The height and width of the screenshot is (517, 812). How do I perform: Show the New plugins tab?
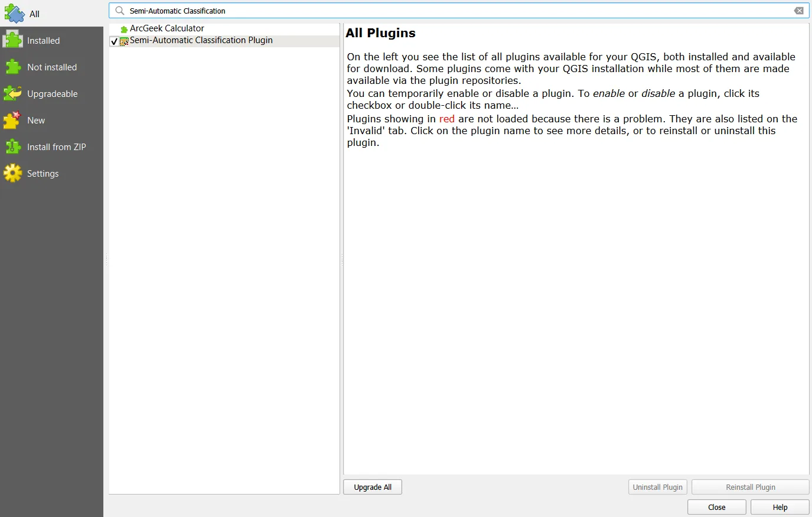51,120
